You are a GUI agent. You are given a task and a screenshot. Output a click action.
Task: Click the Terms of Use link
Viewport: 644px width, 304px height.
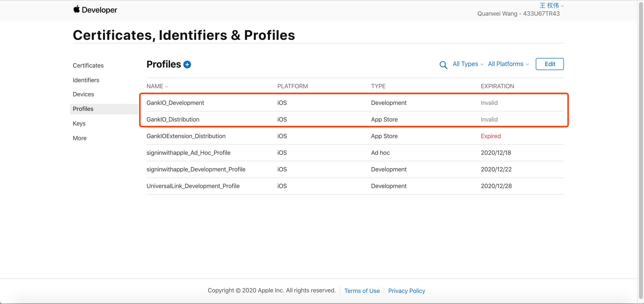362,291
